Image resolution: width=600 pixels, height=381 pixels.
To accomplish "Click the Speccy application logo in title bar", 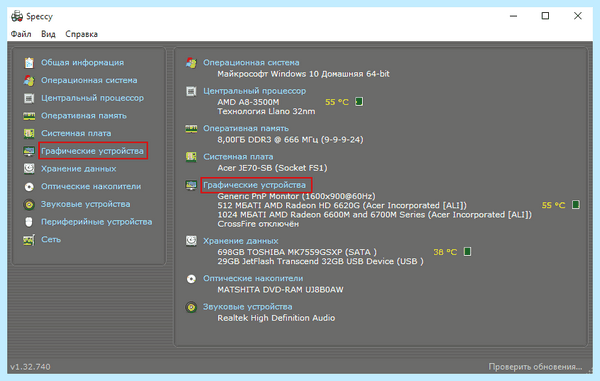I will pos(17,16).
